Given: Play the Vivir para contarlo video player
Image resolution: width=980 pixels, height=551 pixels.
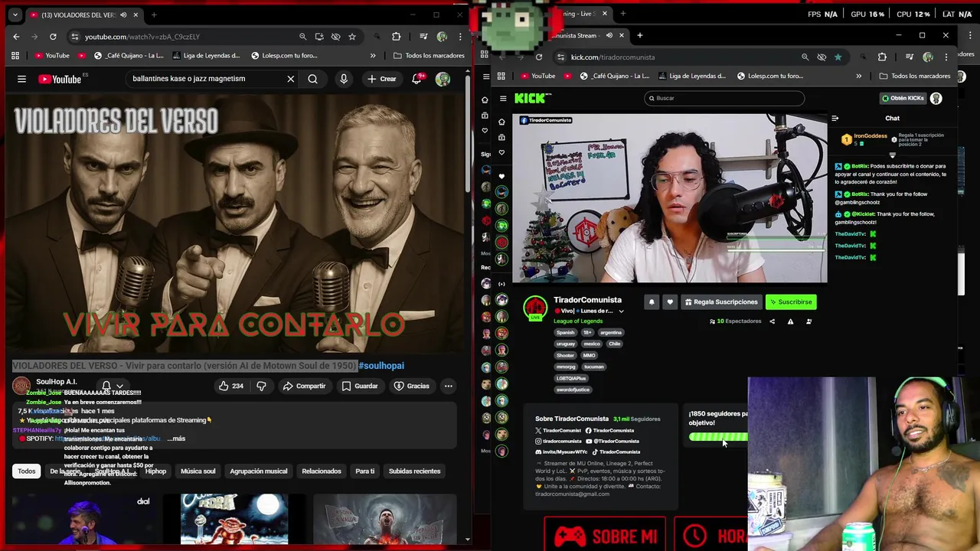Looking at the screenshot, I should pos(234,223).
